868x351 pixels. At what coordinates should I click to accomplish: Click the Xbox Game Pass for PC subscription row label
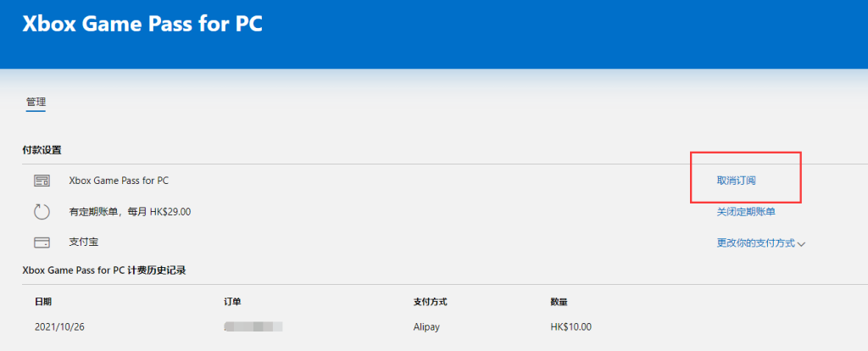tap(119, 181)
